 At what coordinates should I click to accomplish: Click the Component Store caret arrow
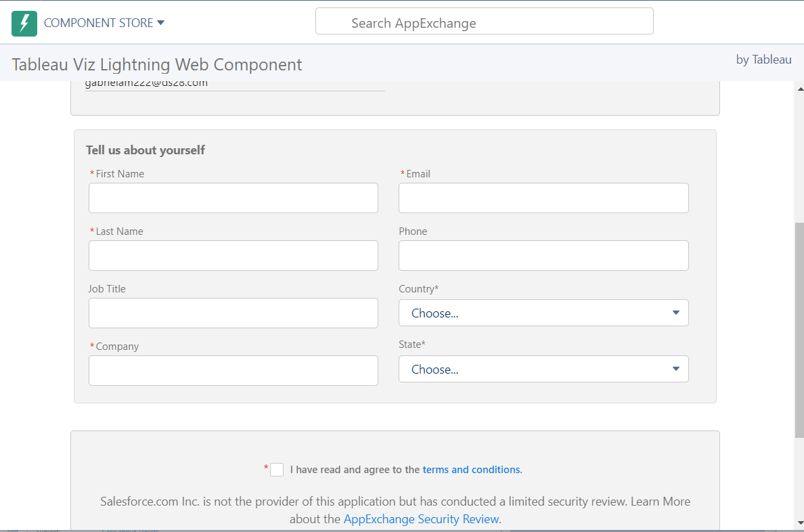point(161,23)
